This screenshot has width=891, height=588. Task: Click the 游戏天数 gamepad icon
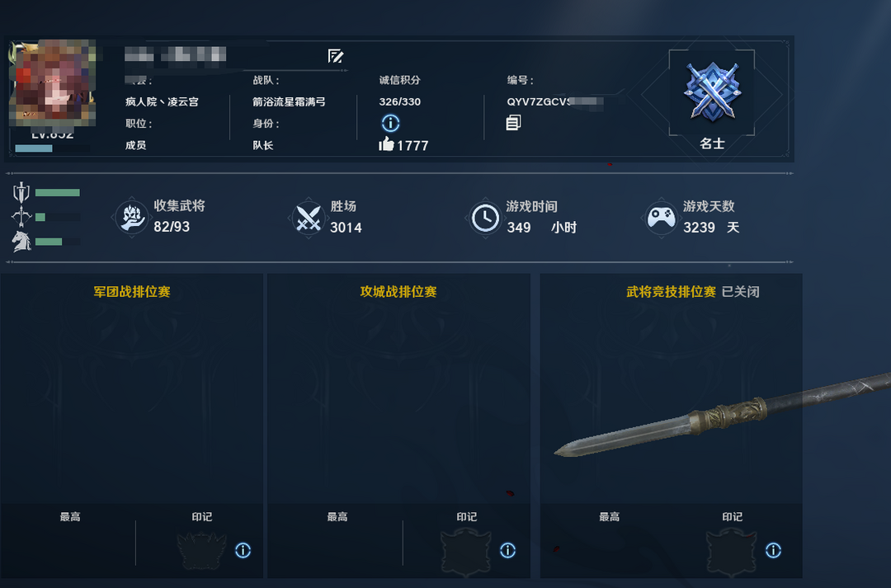662,218
